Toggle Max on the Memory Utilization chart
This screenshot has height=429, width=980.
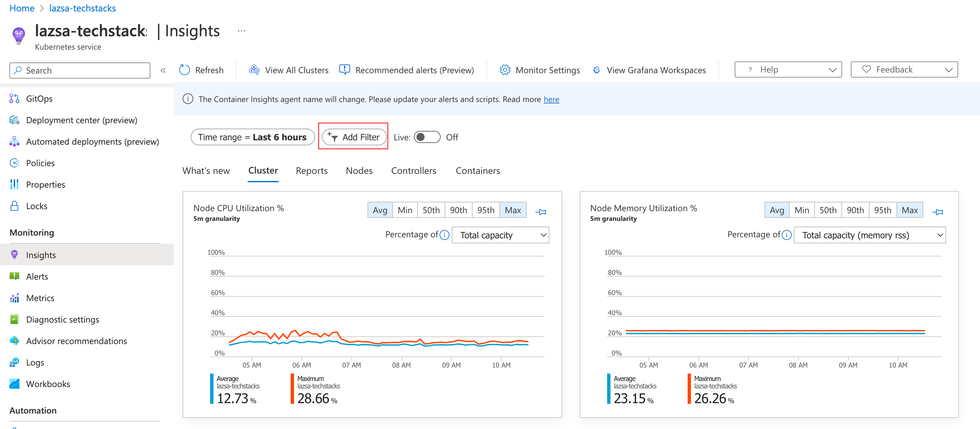910,210
